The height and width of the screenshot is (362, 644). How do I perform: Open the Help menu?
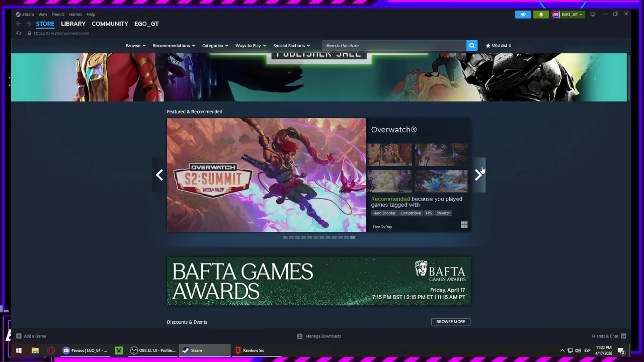click(91, 14)
